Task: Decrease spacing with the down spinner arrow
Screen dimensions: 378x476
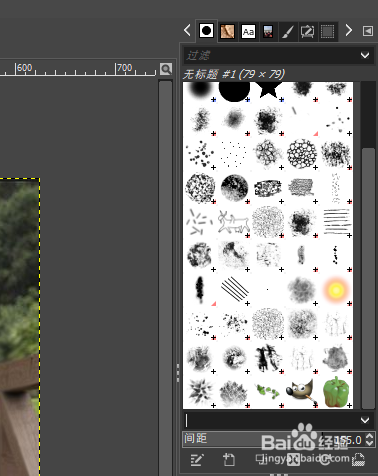Action: coord(370,443)
